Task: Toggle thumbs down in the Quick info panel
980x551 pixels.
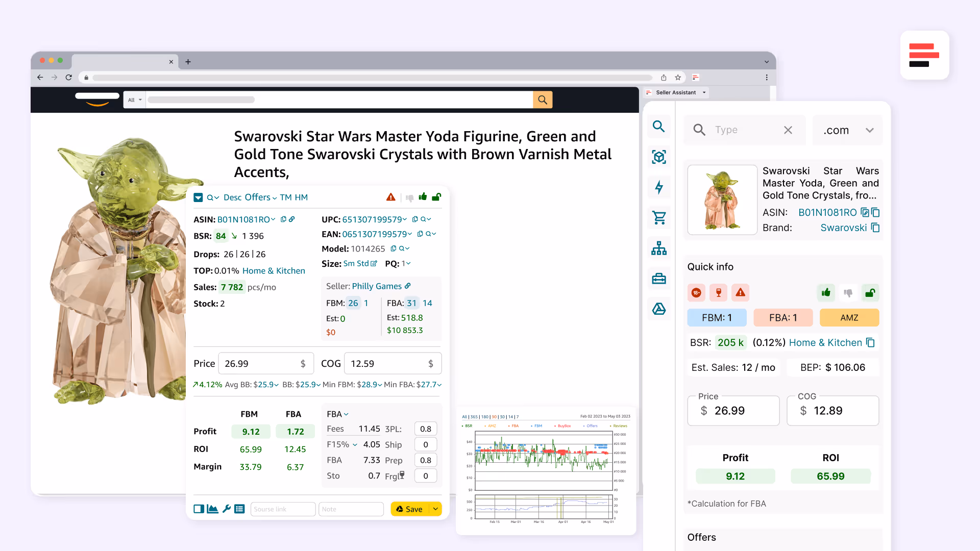Action: tap(848, 293)
